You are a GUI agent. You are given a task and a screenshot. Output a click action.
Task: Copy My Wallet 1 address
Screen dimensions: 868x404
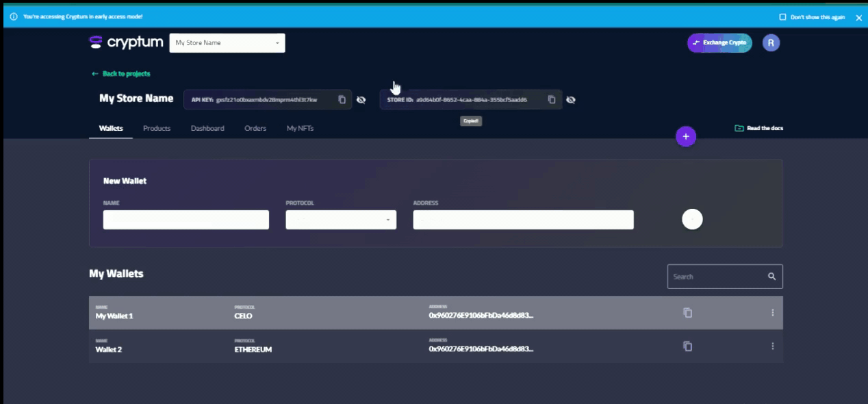(688, 313)
